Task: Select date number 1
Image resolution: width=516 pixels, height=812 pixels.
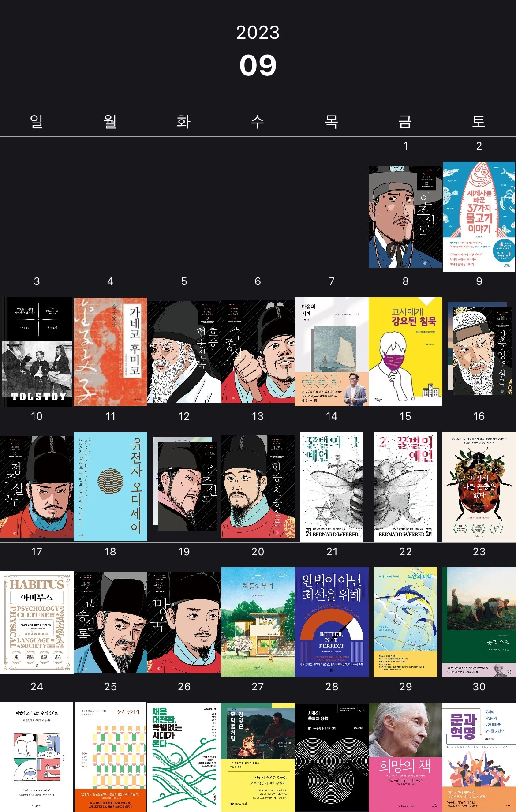Action: [405, 146]
